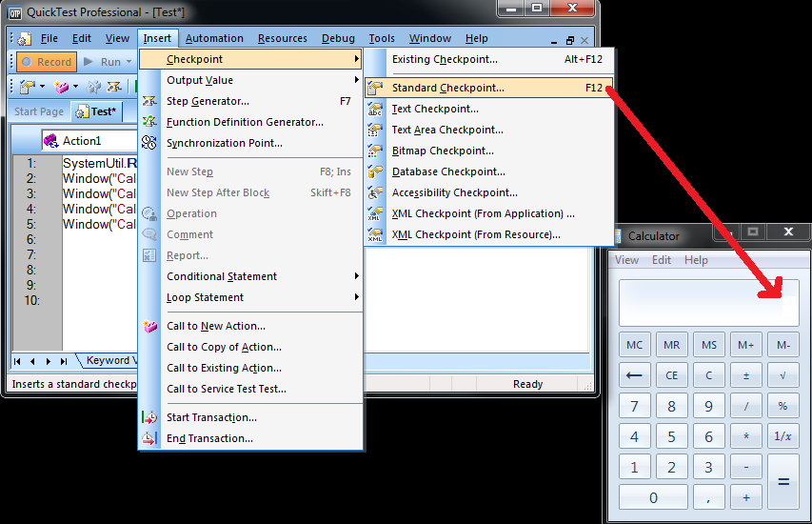Click the Text Checkpoint icon
The height and width of the screenshot is (524, 812).
(x=374, y=109)
